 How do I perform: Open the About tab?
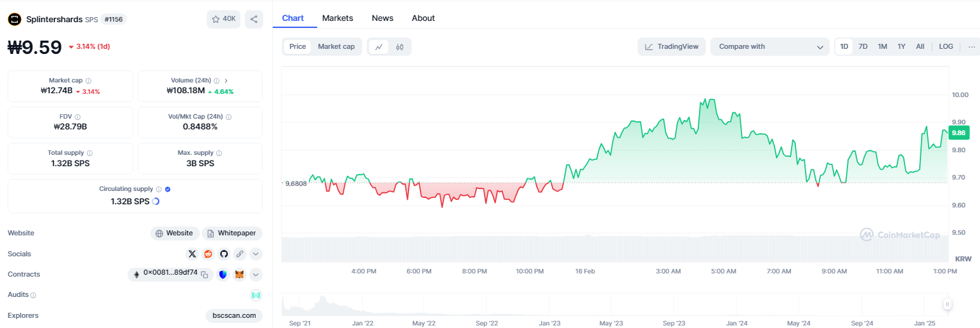[x=423, y=18]
